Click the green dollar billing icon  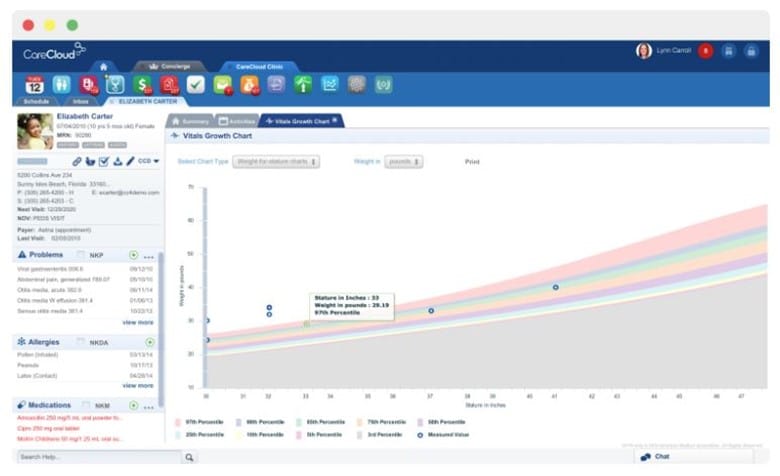click(x=142, y=85)
